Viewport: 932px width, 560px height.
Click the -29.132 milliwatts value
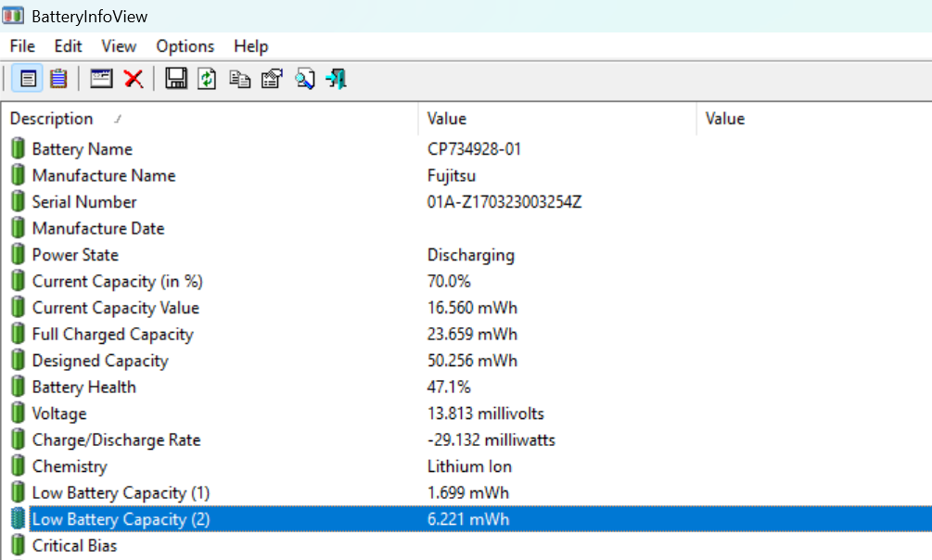(x=491, y=439)
